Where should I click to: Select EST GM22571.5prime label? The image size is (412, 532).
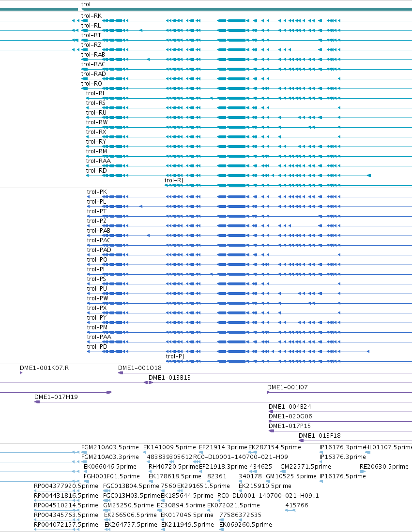click(x=305, y=467)
